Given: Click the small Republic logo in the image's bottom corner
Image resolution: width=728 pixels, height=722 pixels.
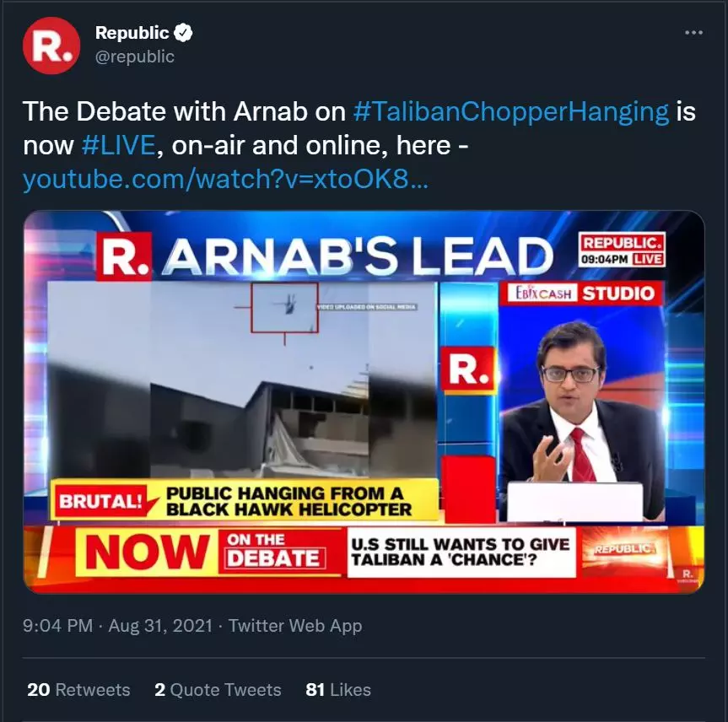Looking at the screenshot, I should [x=688, y=574].
